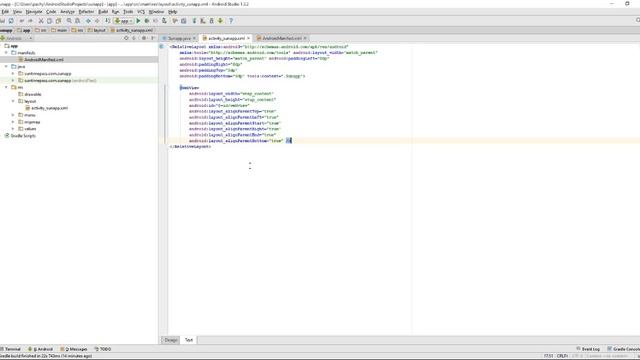Open the Event Log
This screenshot has width=640, height=360.
(588, 349)
